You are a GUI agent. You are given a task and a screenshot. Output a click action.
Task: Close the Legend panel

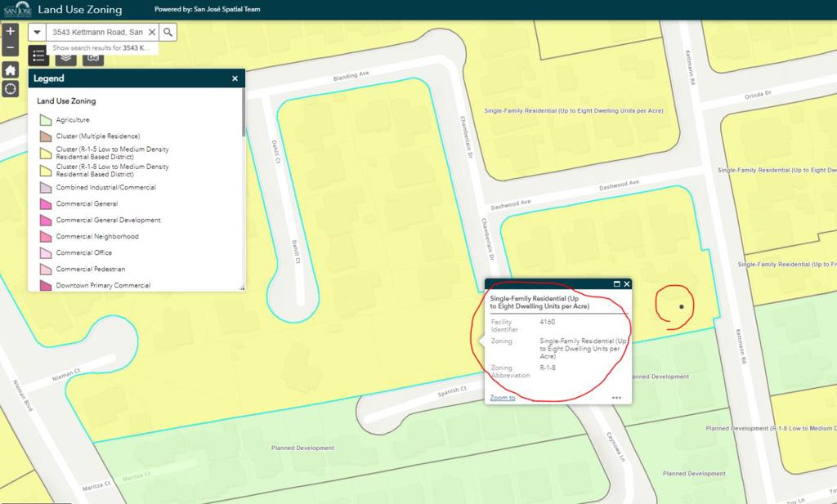[235, 78]
